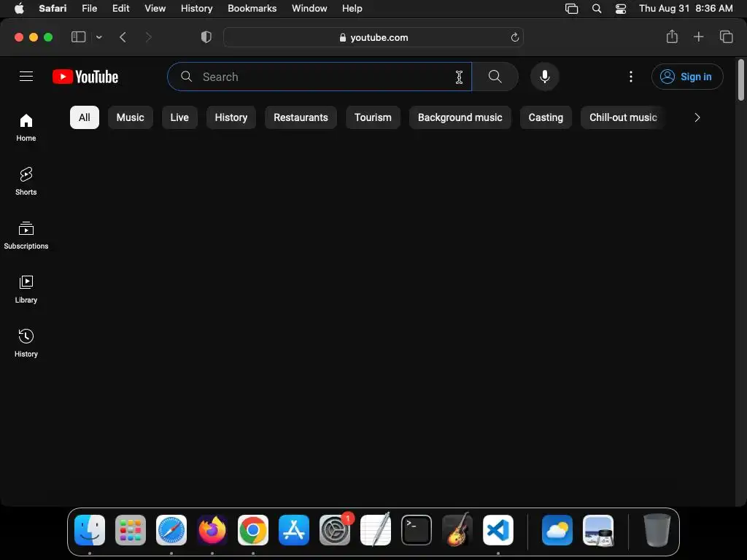This screenshot has height=560, width=747.
Task: Open Terminal from the Dock
Action: 417,529
